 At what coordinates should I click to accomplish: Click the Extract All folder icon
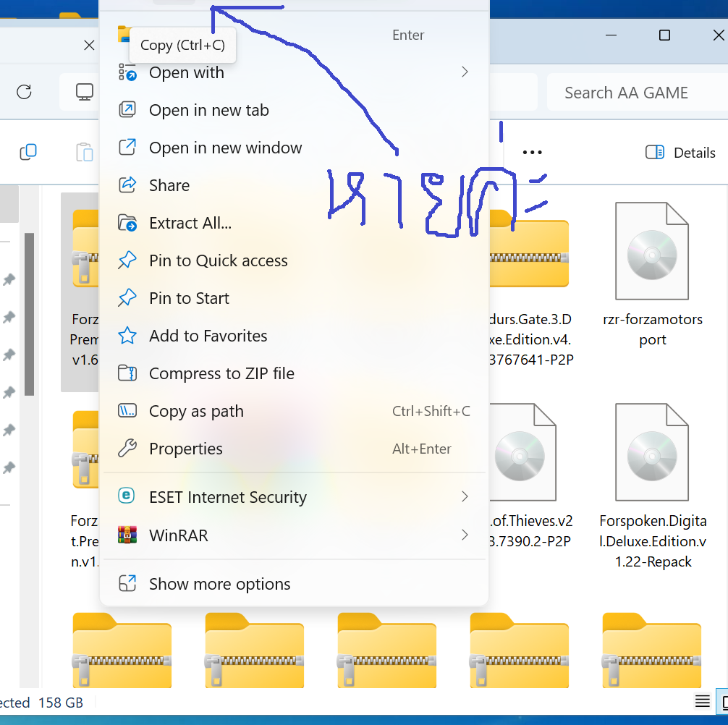(127, 223)
